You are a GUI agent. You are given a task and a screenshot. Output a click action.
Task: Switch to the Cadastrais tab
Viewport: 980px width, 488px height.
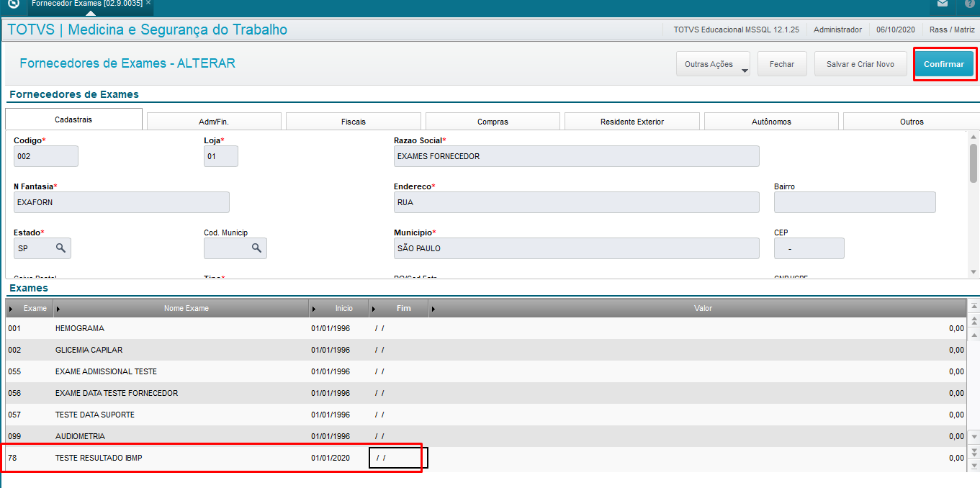pyautogui.click(x=73, y=119)
